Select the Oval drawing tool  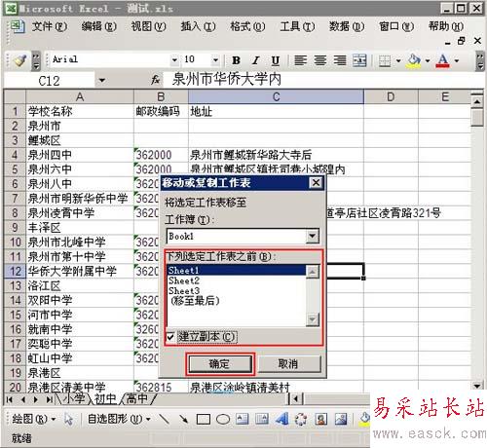click(223, 419)
